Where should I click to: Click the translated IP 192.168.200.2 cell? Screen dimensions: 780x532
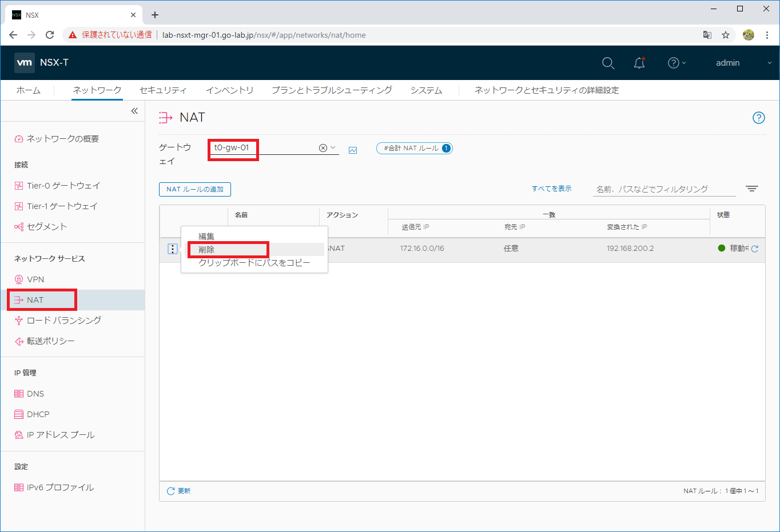pos(630,249)
